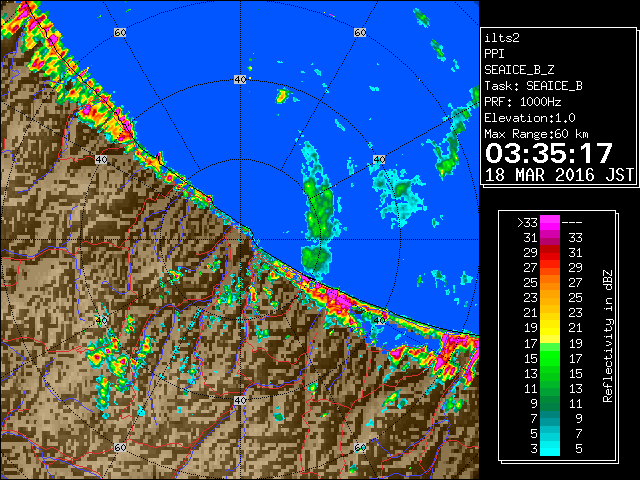Click the 03:35:17 timestamp
This screenshot has width=640, height=480.
tap(549, 153)
